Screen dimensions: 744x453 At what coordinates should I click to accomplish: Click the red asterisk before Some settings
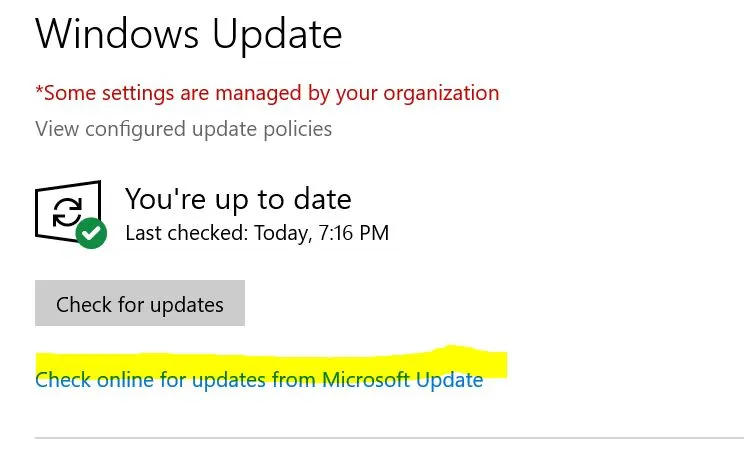[x=39, y=90]
